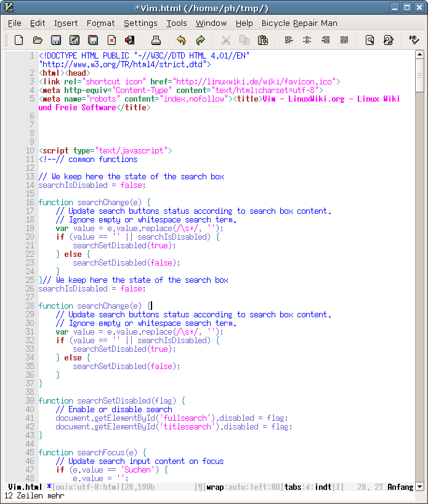Click the Open file folder icon
This screenshot has height=504, width=428.
pyautogui.click(x=38, y=41)
